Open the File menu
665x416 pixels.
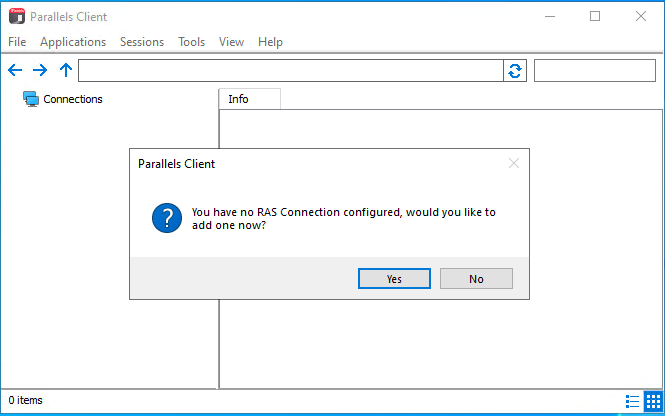[x=17, y=42]
